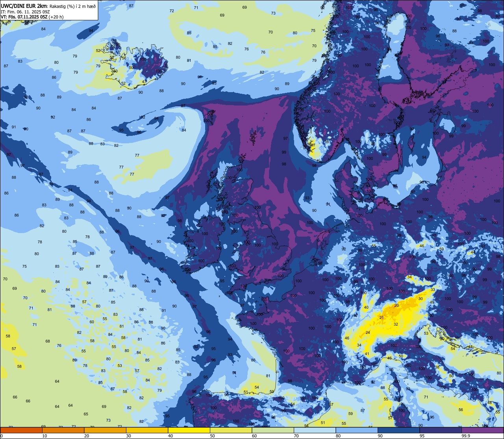Viewport: 504px width, 439px height.
Task: Click the humidity value "24" in the yellow area
Action: [x=368, y=333]
